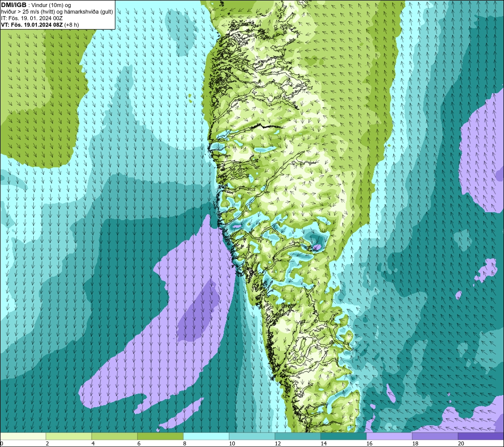Click the 16-18 m/s light purple legend swatch

[x=389, y=436]
